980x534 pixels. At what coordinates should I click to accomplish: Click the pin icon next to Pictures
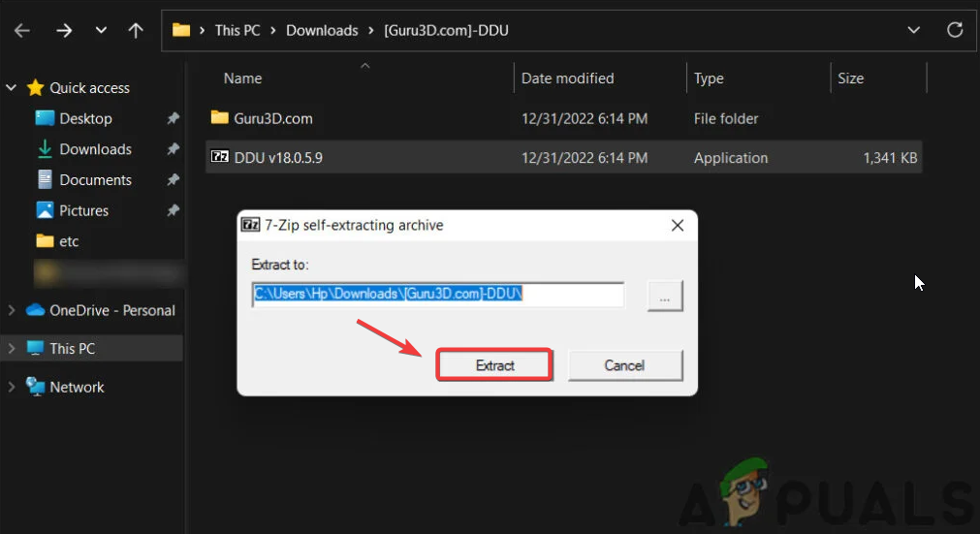click(x=174, y=210)
